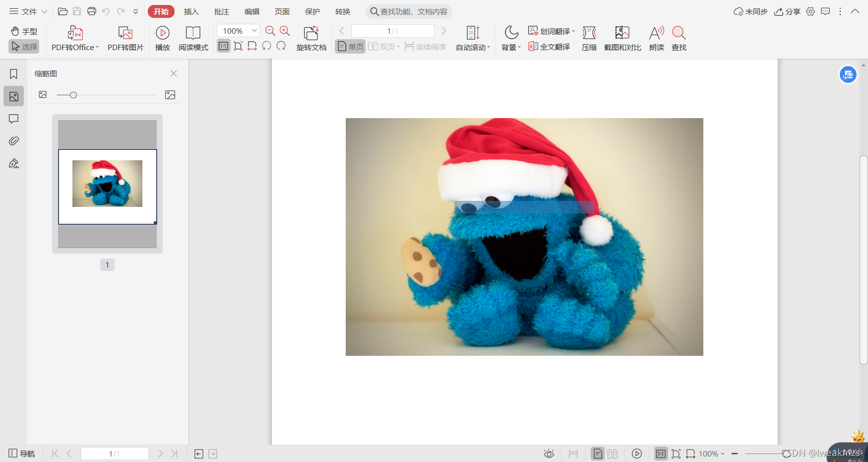
Task: Toggle 连续阅读 continuous reading
Action: pyautogui.click(x=425, y=47)
